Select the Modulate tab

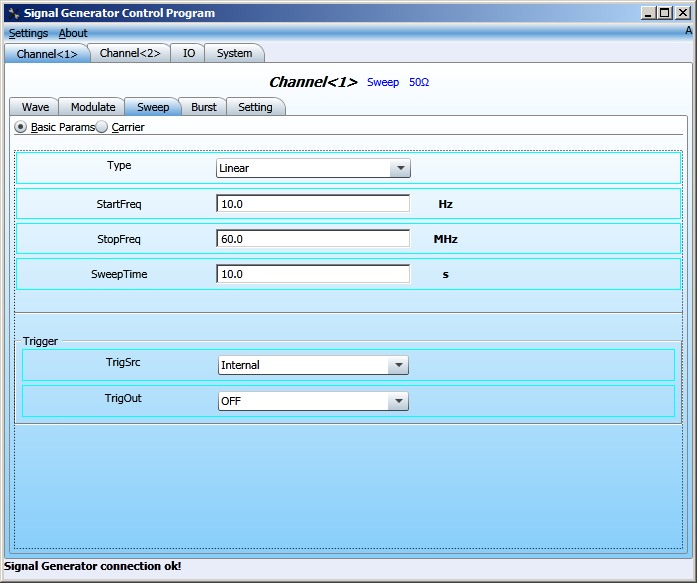pos(93,107)
